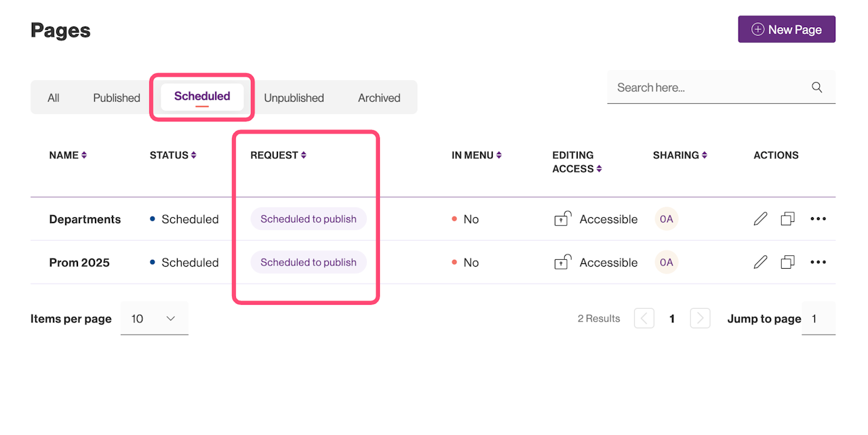Screen dimensions: 868x435
Task: Click the Jump to page number field
Action: coord(818,319)
